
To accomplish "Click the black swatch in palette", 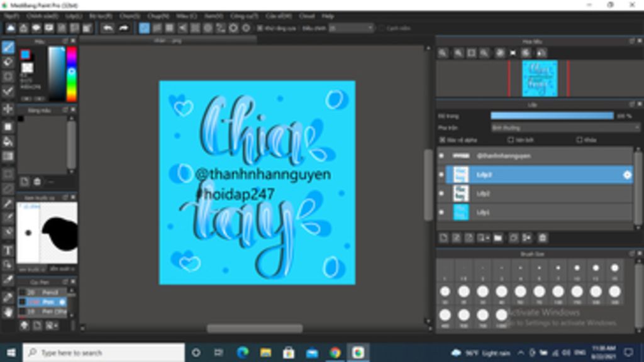I will 21,119.
